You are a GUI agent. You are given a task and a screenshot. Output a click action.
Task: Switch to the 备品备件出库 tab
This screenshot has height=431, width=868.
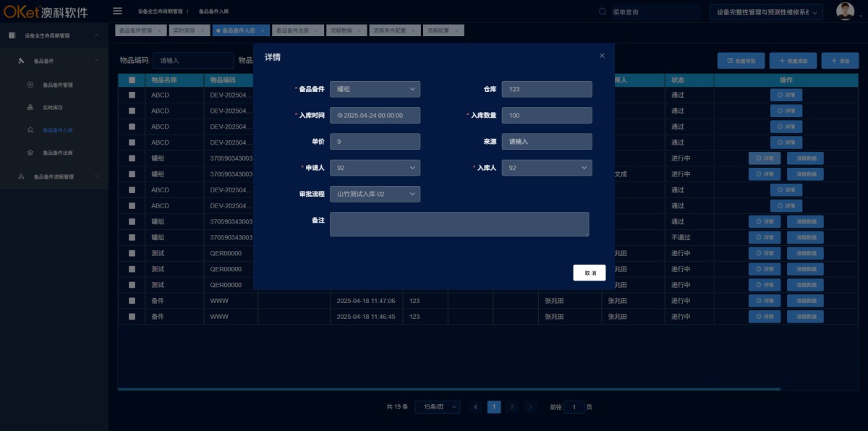pyautogui.click(x=294, y=30)
